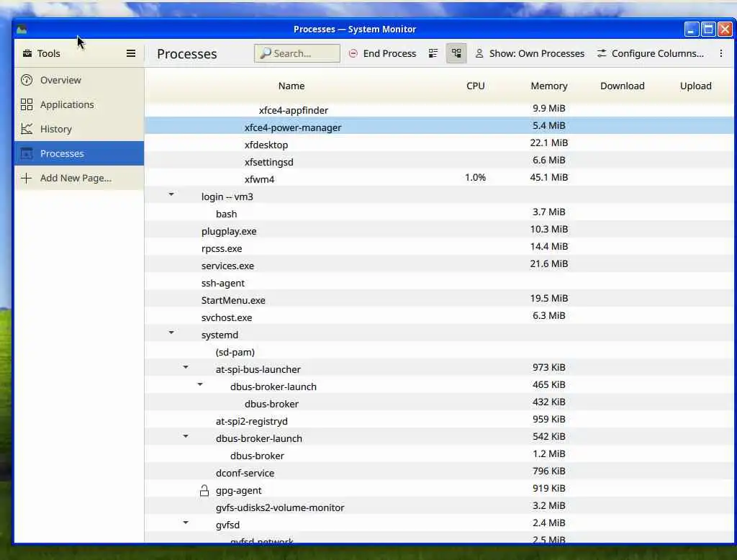This screenshot has width=737, height=560.
Task: Click the lock icon beside gpg-agent
Action: coord(204,491)
